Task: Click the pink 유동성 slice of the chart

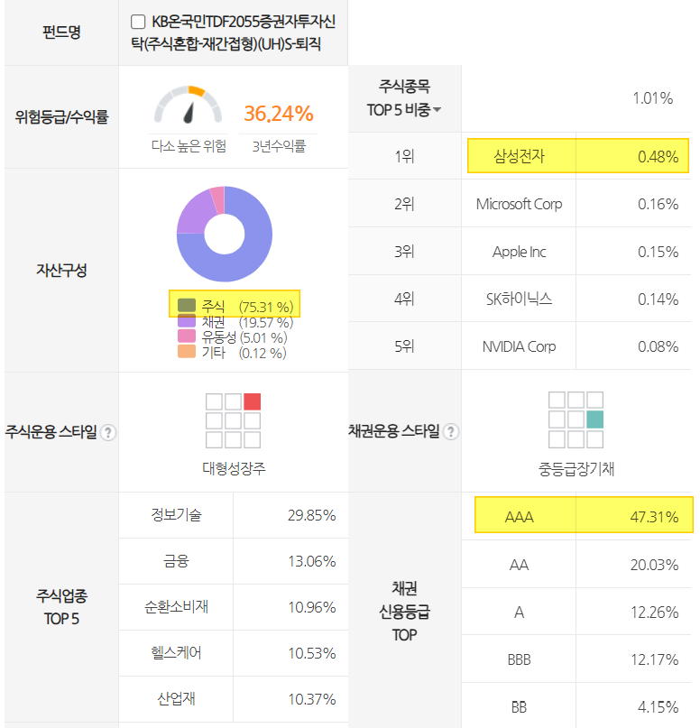Action: click(216, 198)
